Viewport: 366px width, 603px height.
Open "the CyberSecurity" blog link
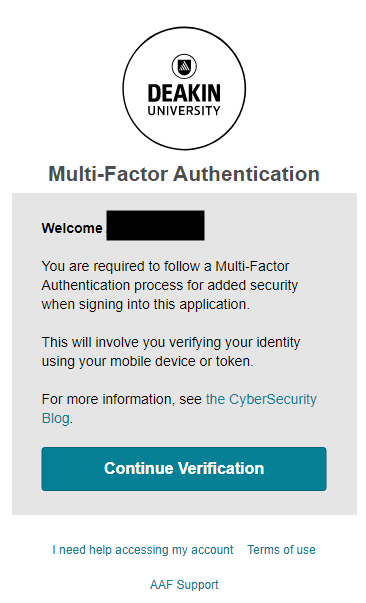(261, 399)
